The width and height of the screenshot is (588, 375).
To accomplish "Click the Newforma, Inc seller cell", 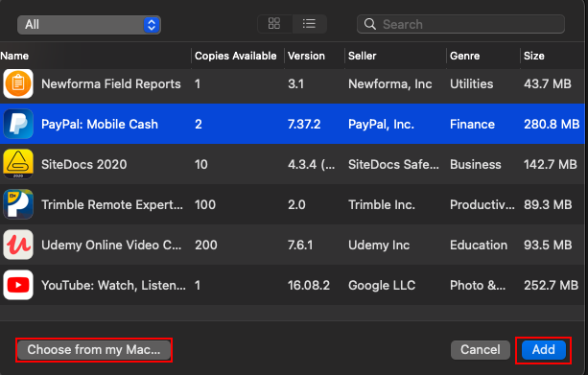I will coord(390,84).
